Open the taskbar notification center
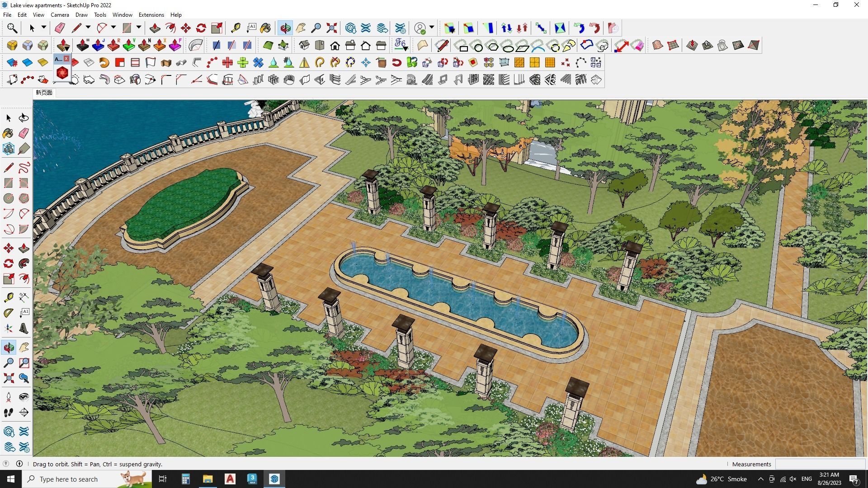 [854, 479]
